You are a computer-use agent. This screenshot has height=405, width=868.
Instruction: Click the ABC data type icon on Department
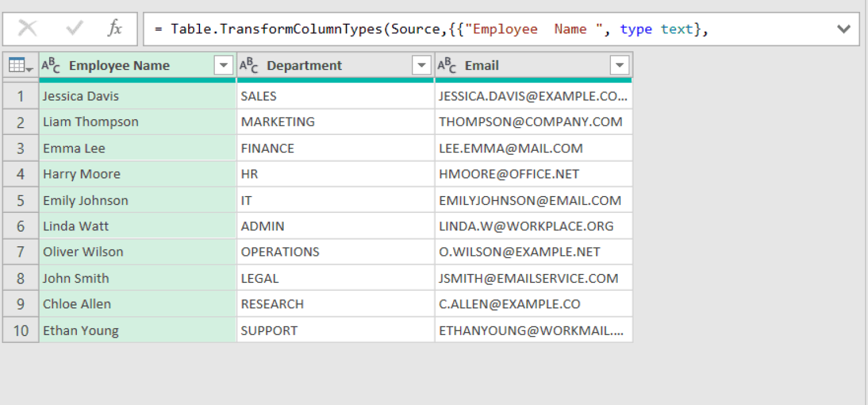pos(249,65)
